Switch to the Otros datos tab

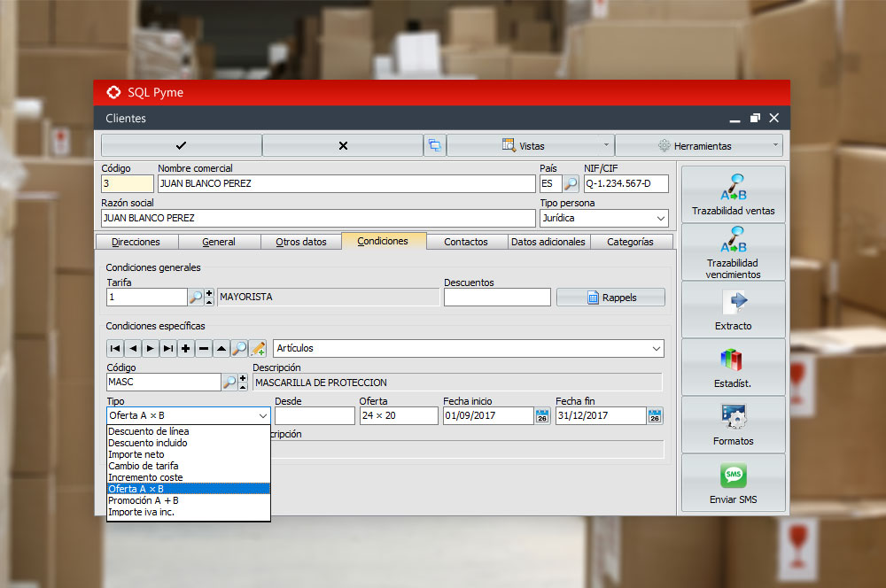[x=301, y=242]
